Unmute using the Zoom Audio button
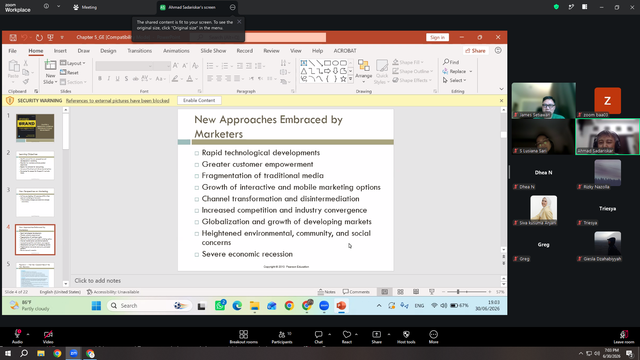The image size is (640, 360). (17, 336)
